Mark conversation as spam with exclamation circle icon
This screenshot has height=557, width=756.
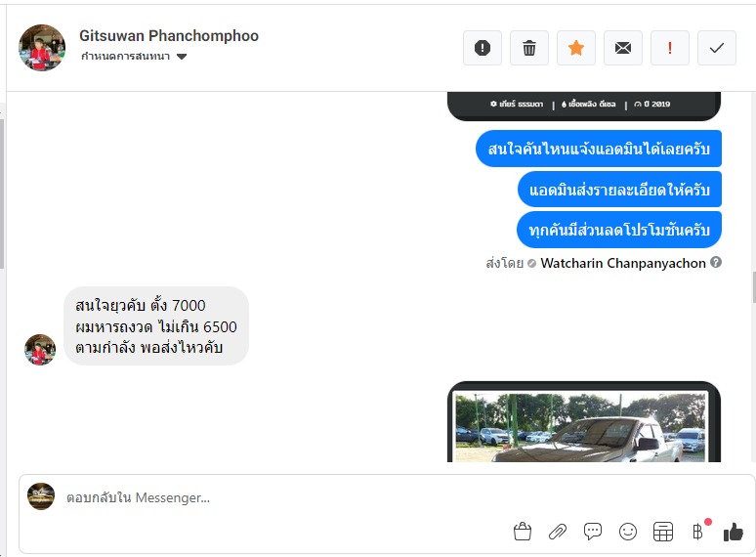483,48
